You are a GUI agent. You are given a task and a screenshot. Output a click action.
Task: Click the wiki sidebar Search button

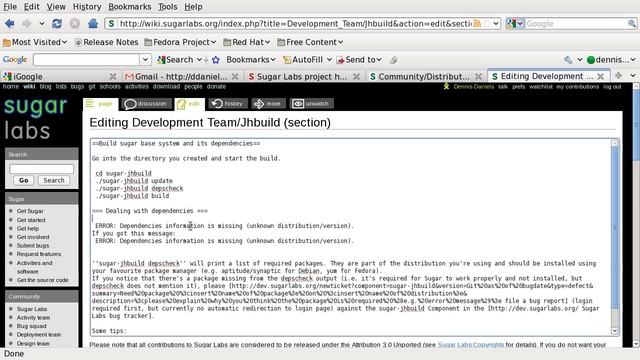[53, 180]
